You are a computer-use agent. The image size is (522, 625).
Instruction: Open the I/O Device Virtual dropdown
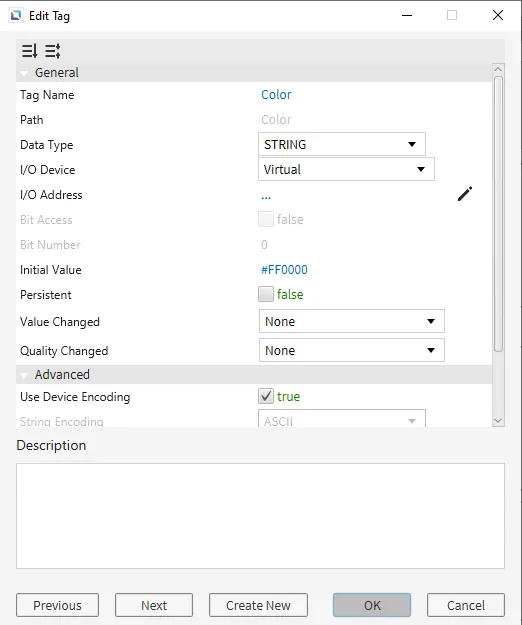pyautogui.click(x=346, y=169)
